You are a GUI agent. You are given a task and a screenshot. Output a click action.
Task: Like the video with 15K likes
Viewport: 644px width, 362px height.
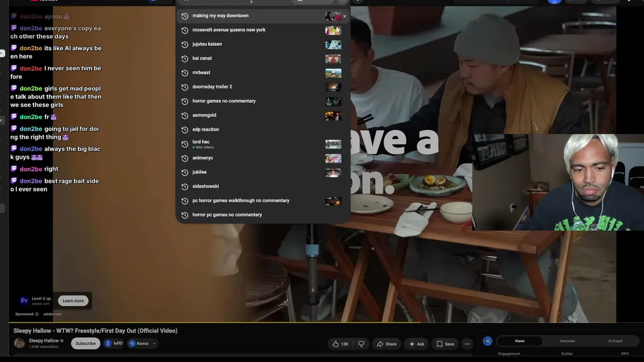[340, 344]
